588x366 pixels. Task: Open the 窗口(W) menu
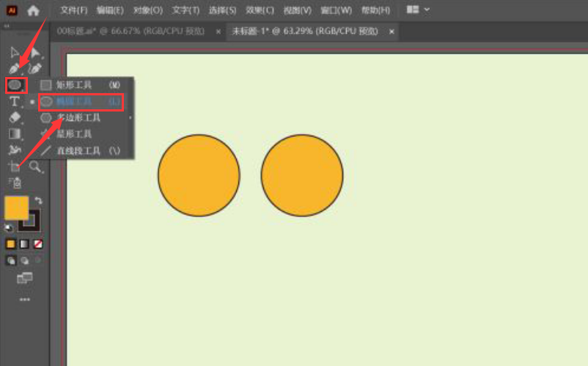336,10
